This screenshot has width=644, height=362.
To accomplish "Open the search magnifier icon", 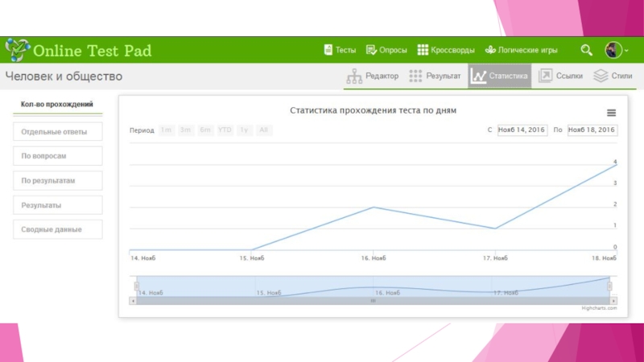I will (586, 50).
